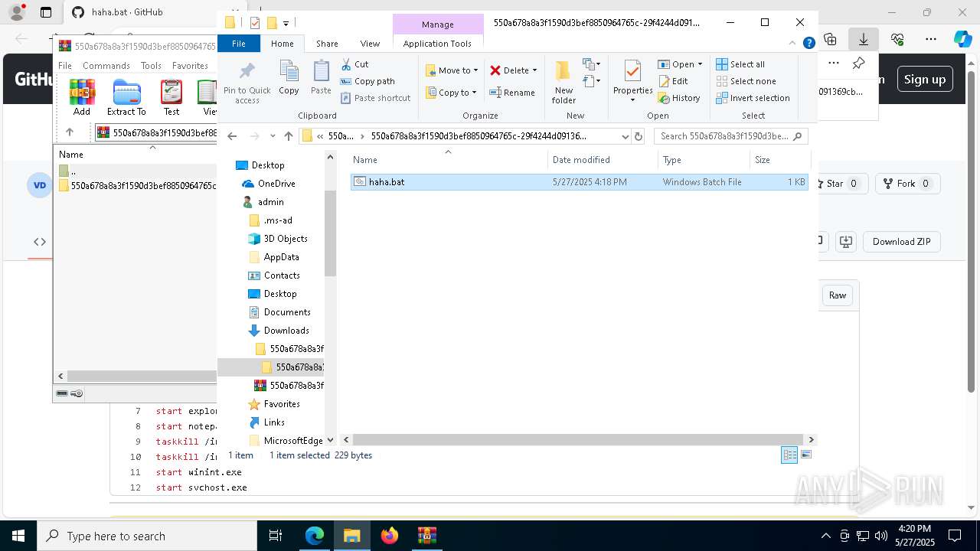980x551 pixels.
Task: Open the Windows Start menu
Action: tap(18, 536)
